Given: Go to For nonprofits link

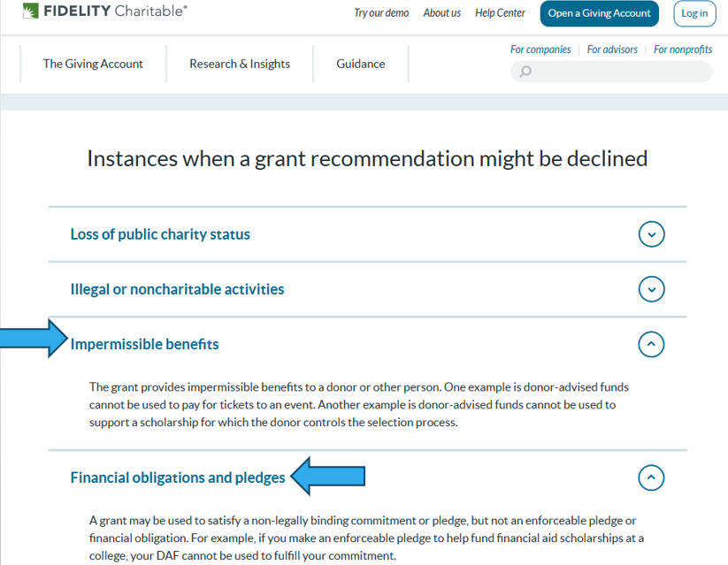Looking at the screenshot, I should (x=683, y=50).
